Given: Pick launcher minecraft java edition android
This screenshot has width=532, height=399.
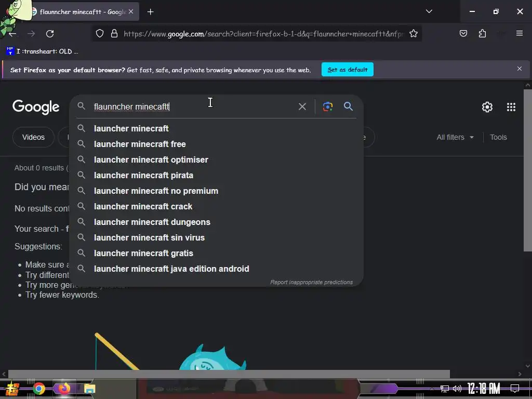Looking at the screenshot, I should click(x=216, y=269).
